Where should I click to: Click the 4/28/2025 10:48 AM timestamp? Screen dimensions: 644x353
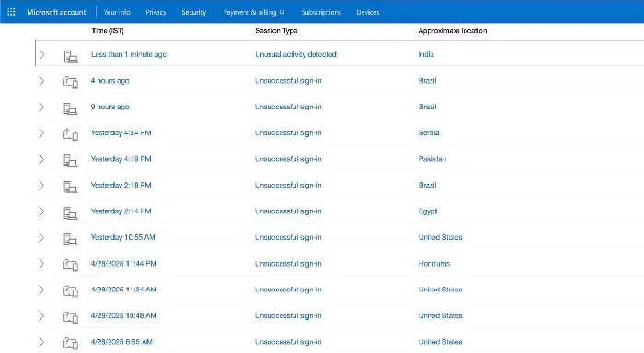pos(123,315)
